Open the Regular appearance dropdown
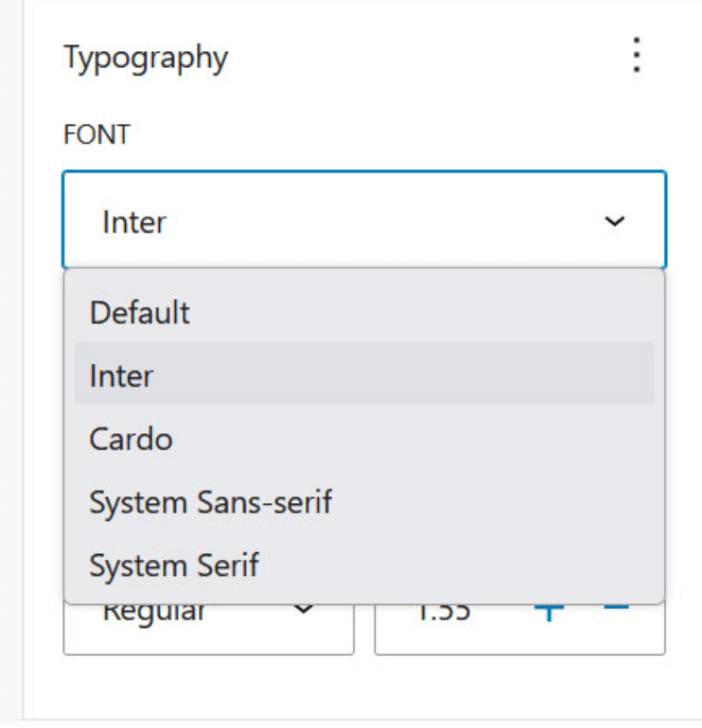The width and height of the screenshot is (702, 728). tap(208, 628)
